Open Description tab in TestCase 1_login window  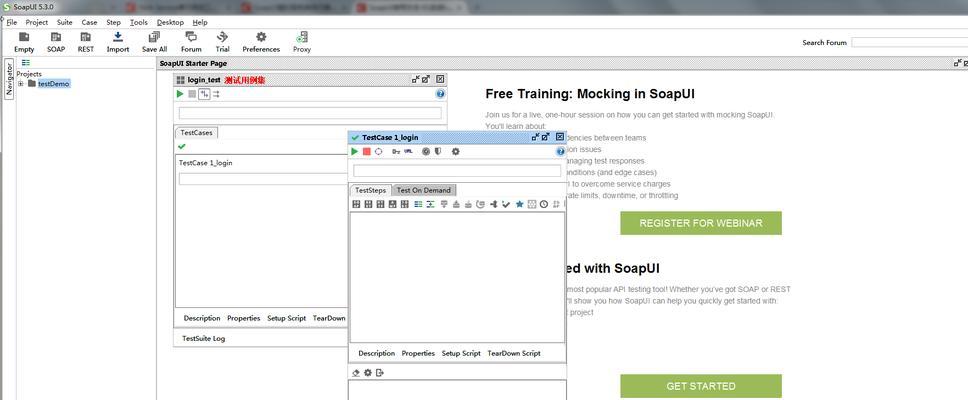tap(377, 353)
